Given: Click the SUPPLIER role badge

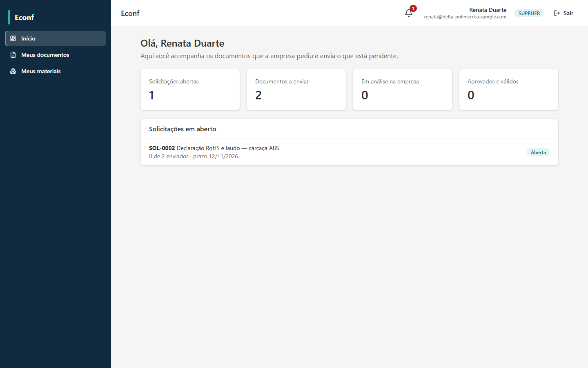Looking at the screenshot, I should point(529,13).
